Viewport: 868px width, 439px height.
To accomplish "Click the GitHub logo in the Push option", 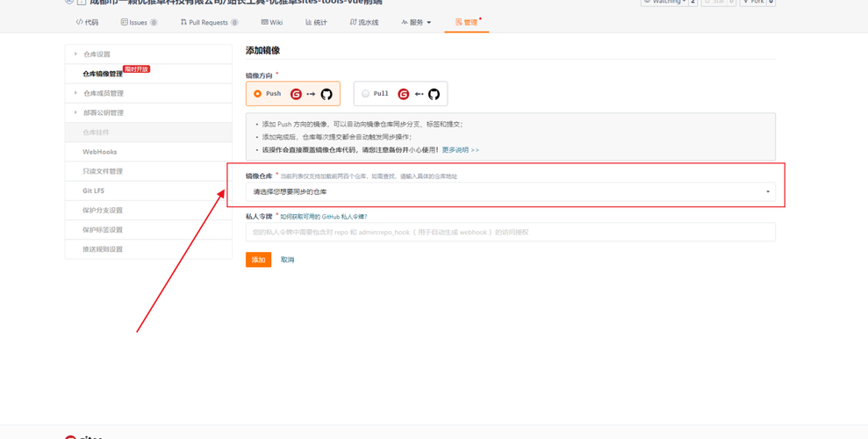I will coord(326,94).
